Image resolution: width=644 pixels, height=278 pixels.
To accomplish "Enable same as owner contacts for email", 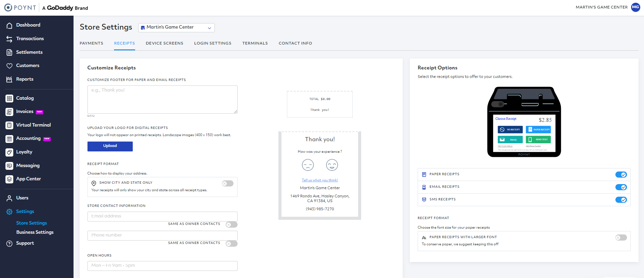I will [x=231, y=225].
